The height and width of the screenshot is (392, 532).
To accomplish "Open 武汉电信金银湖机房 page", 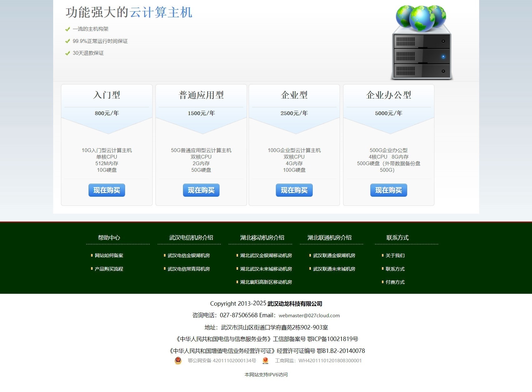I will (188, 256).
